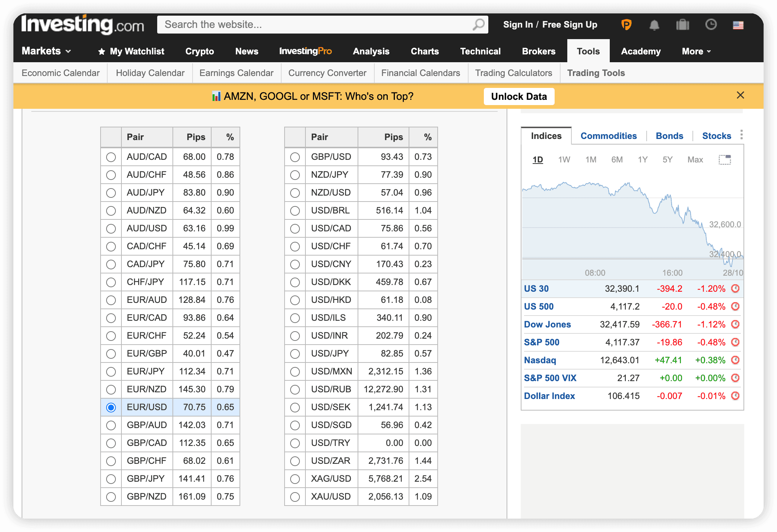Click the clock icon in Nasdaq row

[x=735, y=360]
